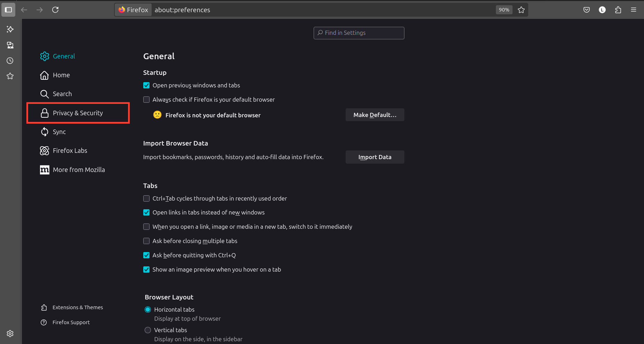Open the Search settings category
Viewport: 644px width, 344px height.
pos(78,94)
